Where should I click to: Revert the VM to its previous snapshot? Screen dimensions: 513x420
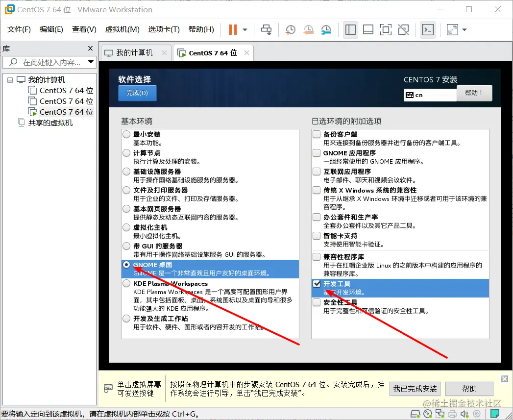tap(308, 30)
